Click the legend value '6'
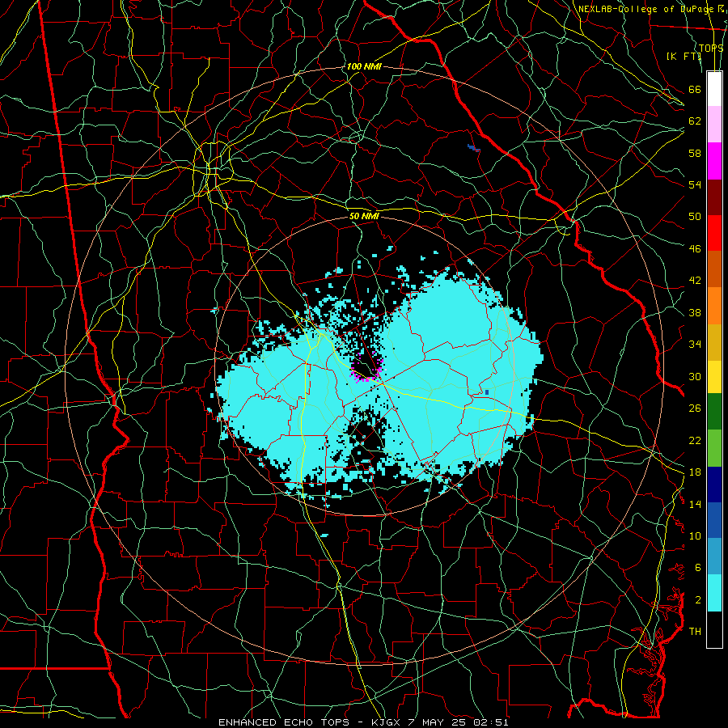 (x=698, y=567)
